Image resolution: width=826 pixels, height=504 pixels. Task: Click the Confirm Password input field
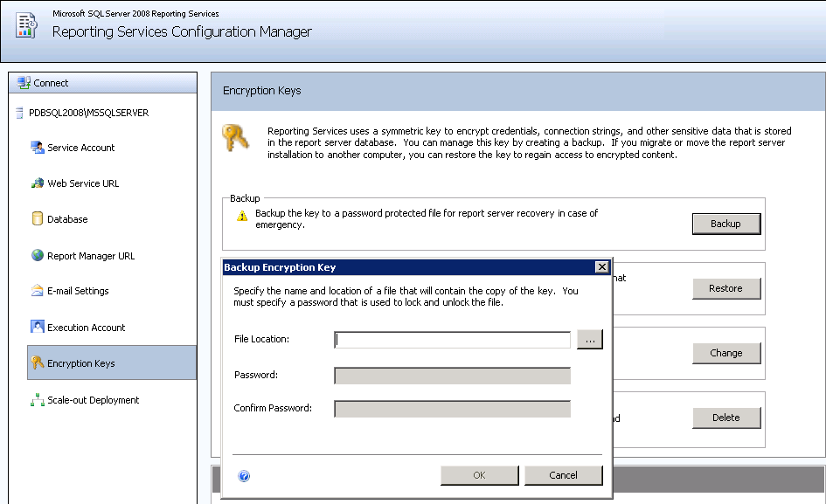click(453, 409)
